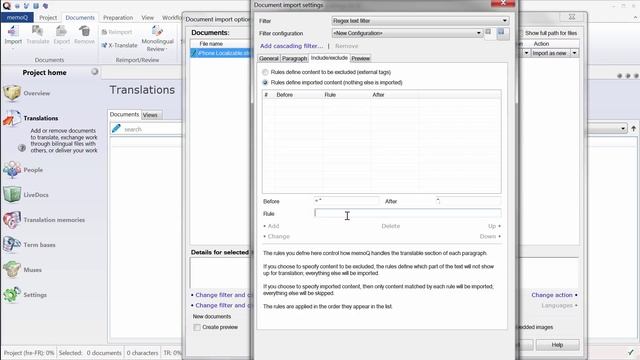Switch to the General tab in import settings
The height and width of the screenshot is (360, 640).
[269, 58]
